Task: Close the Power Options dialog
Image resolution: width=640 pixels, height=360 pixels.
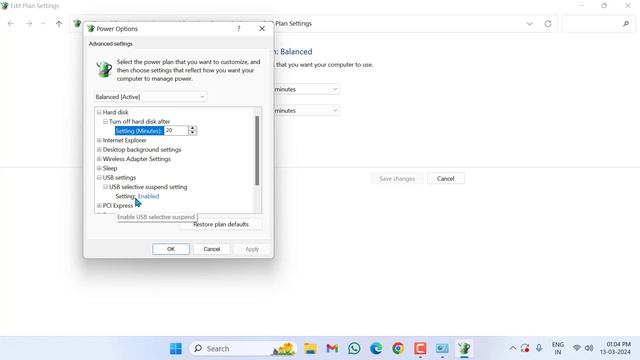Action: 262,29
